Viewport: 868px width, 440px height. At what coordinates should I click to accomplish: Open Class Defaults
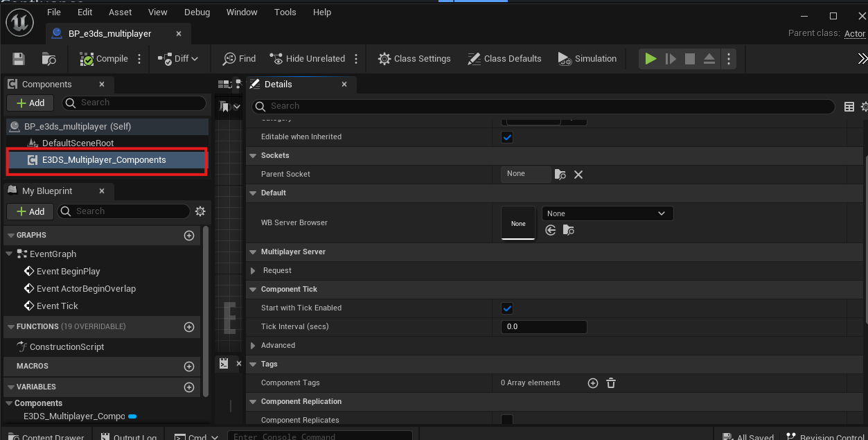[504, 59]
